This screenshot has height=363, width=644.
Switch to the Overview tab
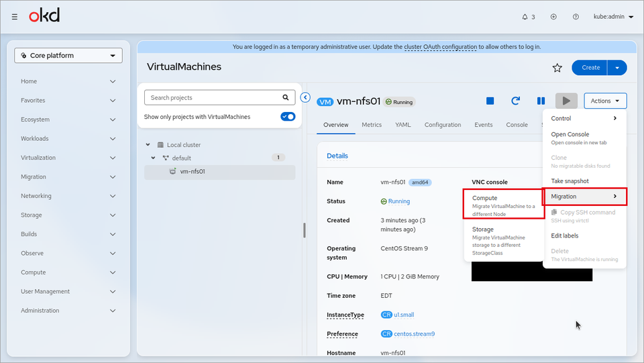coord(336,125)
